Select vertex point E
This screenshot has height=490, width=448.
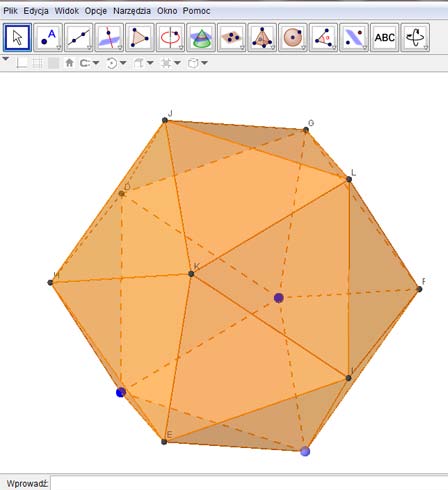tap(164, 442)
